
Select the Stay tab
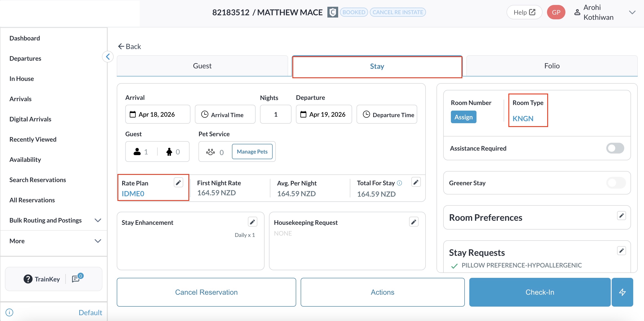coord(377,66)
